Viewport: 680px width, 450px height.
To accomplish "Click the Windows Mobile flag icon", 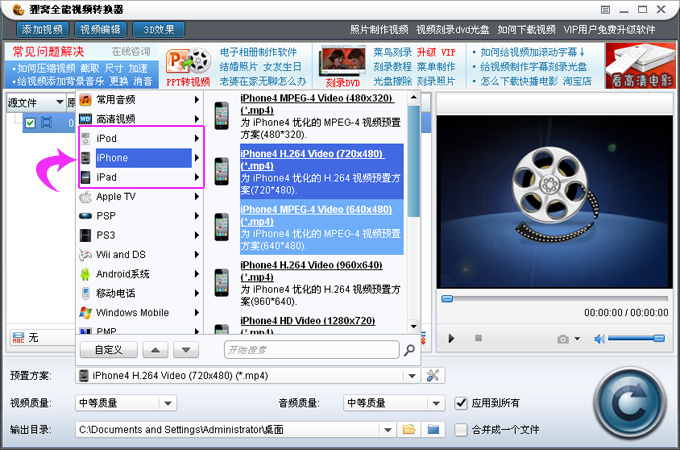I will click(85, 313).
